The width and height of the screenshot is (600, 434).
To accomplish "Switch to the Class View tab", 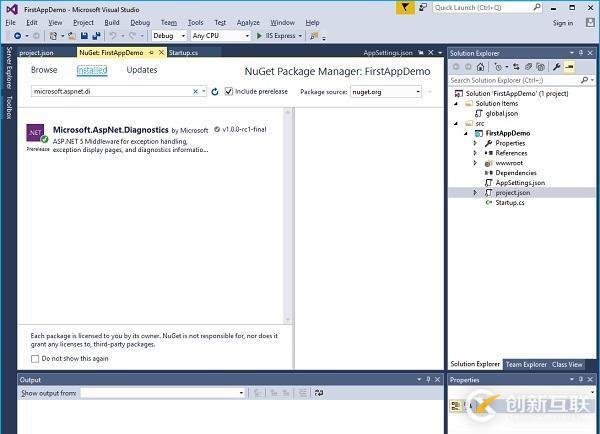I will coord(567,365).
